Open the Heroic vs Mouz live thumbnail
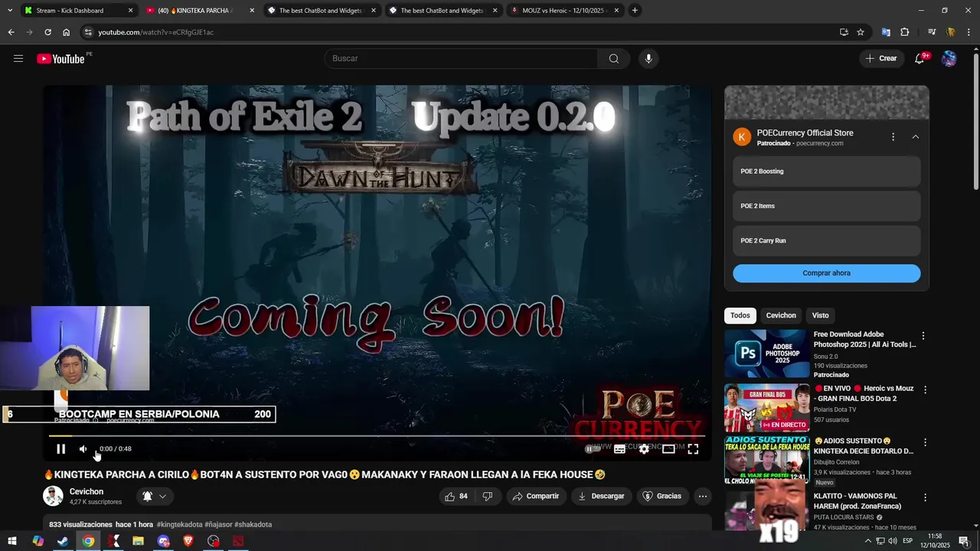The height and width of the screenshot is (551, 980). click(x=766, y=408)
